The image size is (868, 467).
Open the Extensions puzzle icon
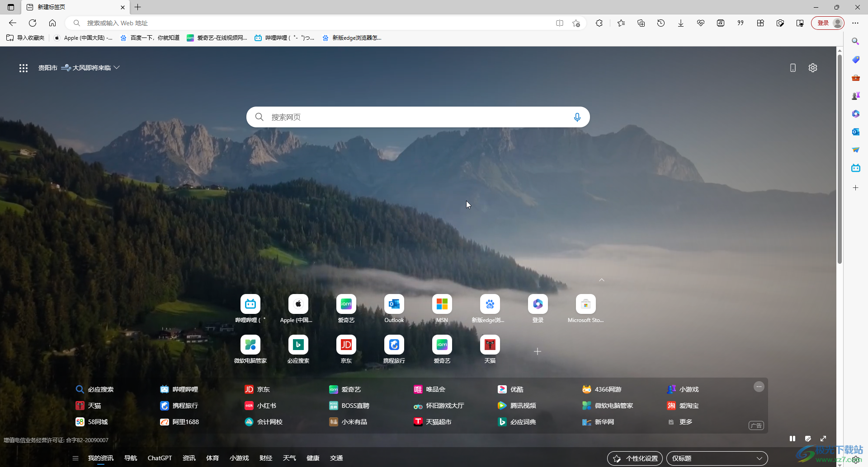[599, 23]
